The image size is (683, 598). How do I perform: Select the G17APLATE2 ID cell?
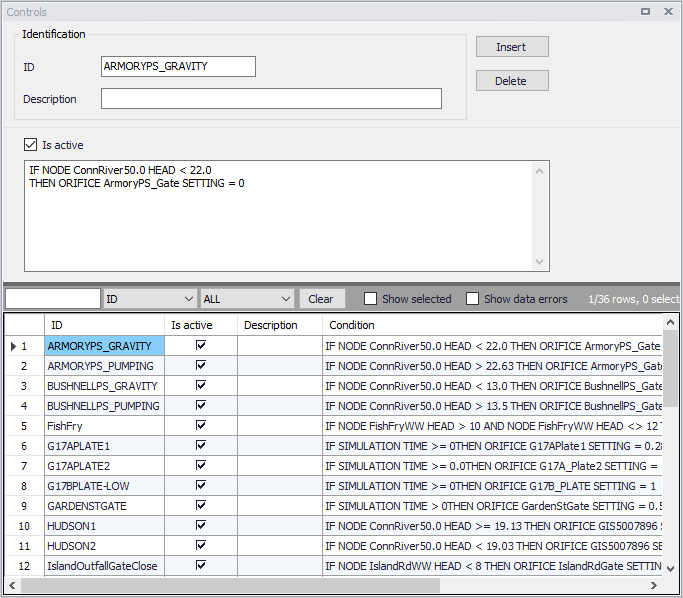pyautogui.click(x=104, y=466)
